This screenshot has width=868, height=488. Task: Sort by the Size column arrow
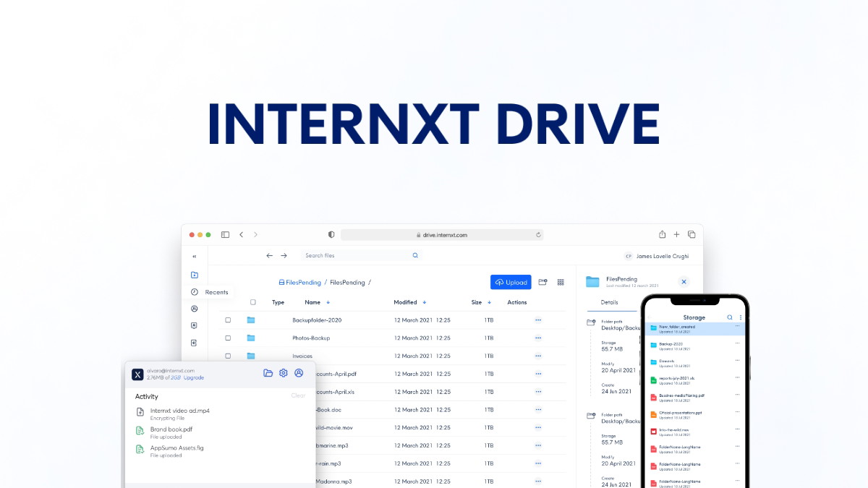(x=490, y=302)
